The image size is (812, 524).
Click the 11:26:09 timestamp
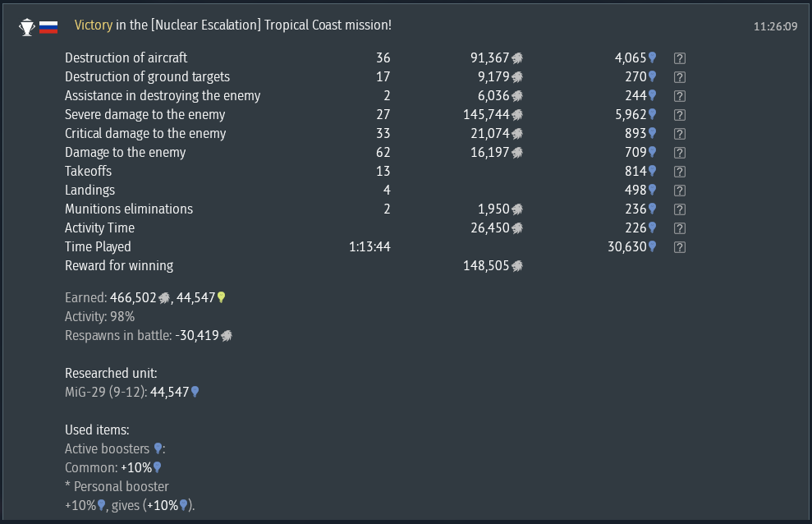775,26
